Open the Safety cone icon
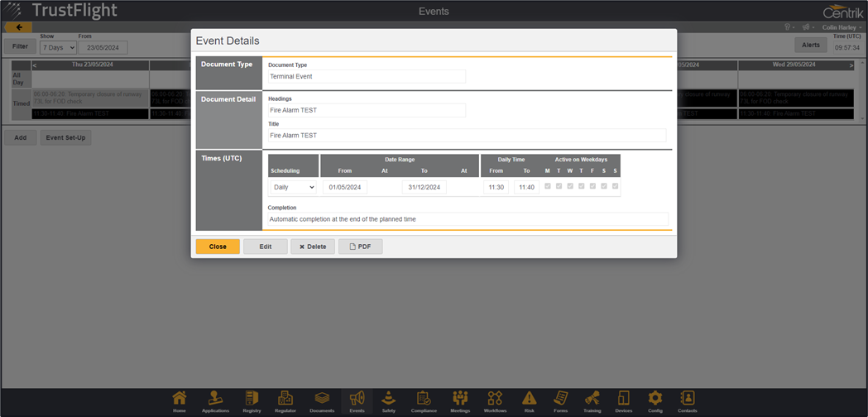This screenshot has width=868, height=417. (x=388, y=400)
